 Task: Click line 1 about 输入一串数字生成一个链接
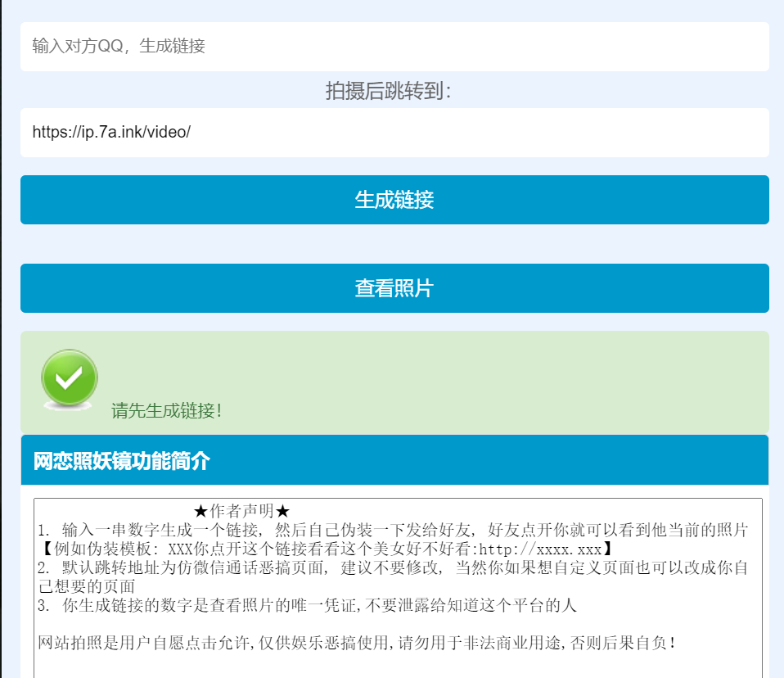393,530
